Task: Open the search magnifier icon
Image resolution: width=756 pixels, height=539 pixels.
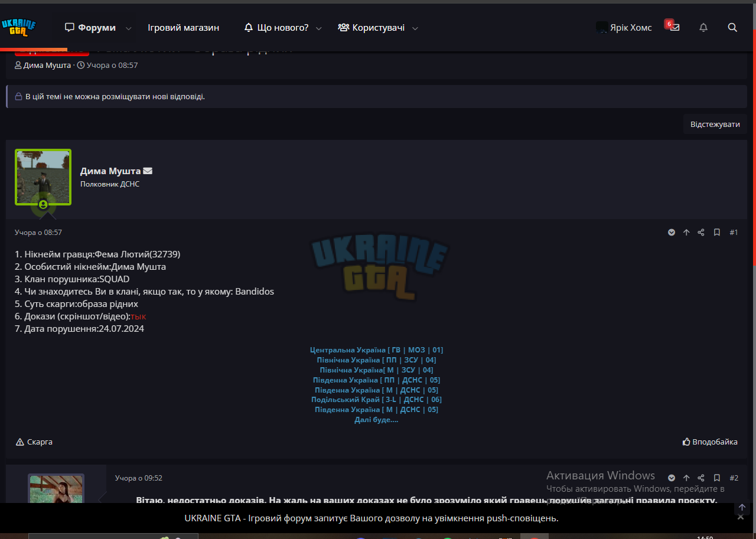Action: pos(732,28)
